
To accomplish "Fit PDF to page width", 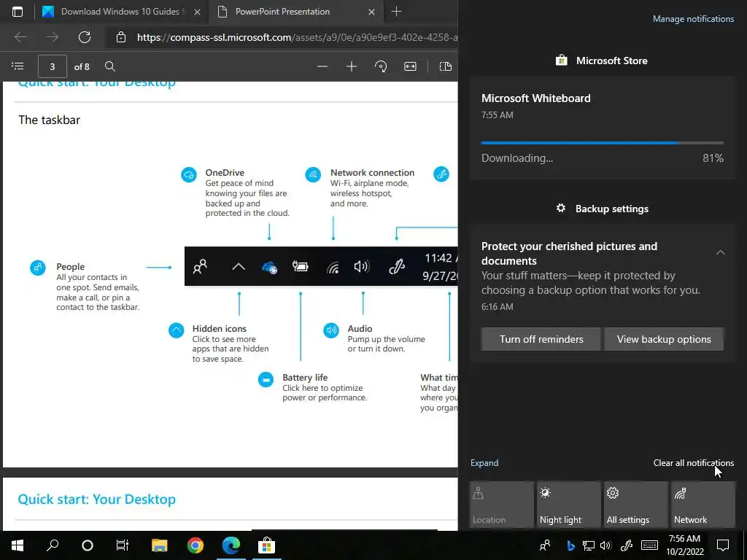I will (x=410, y=66).
